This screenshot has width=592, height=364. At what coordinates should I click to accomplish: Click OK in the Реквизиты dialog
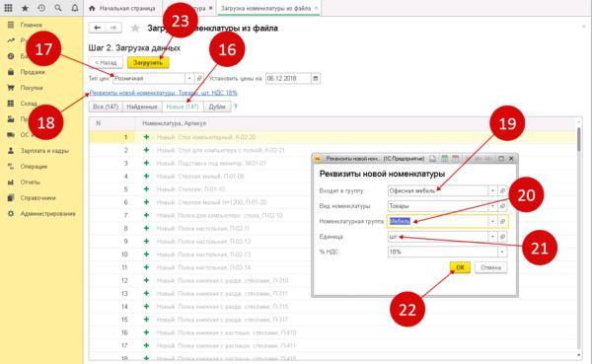pyautogui.click(x=460, y=267)
